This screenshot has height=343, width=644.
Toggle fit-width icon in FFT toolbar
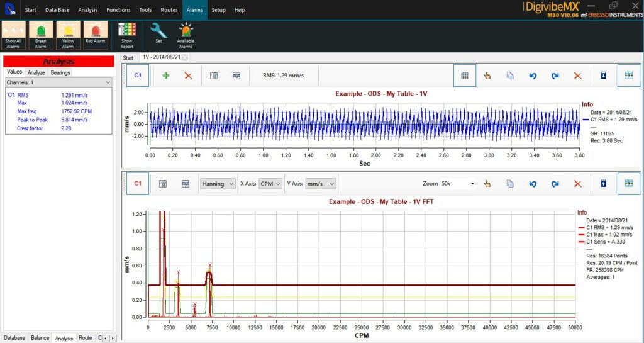628,184
